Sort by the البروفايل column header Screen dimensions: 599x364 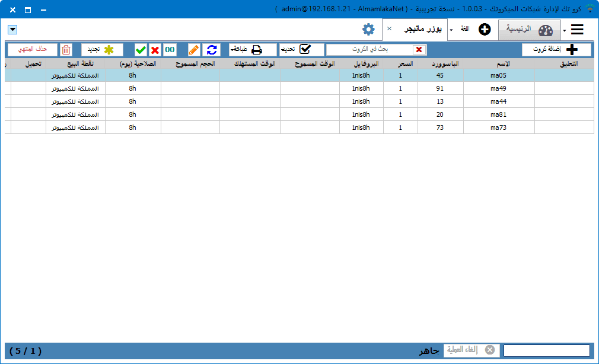click(361, 64)
